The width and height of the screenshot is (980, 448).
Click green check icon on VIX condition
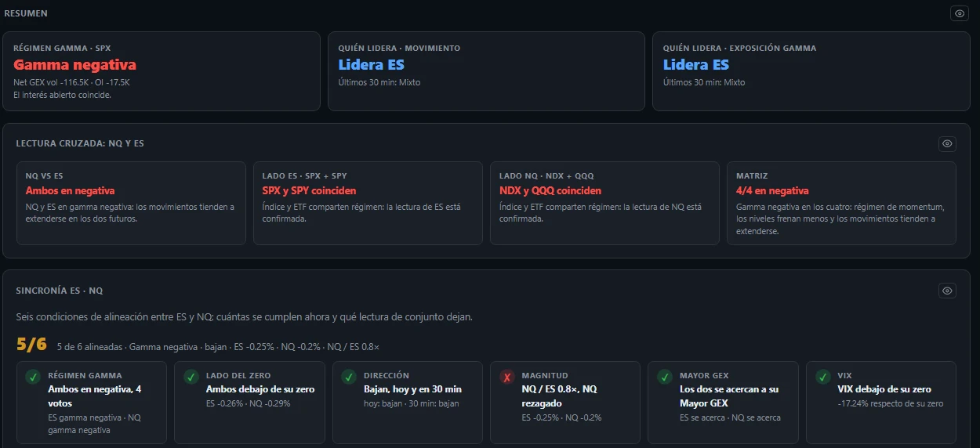coord(822,378)
